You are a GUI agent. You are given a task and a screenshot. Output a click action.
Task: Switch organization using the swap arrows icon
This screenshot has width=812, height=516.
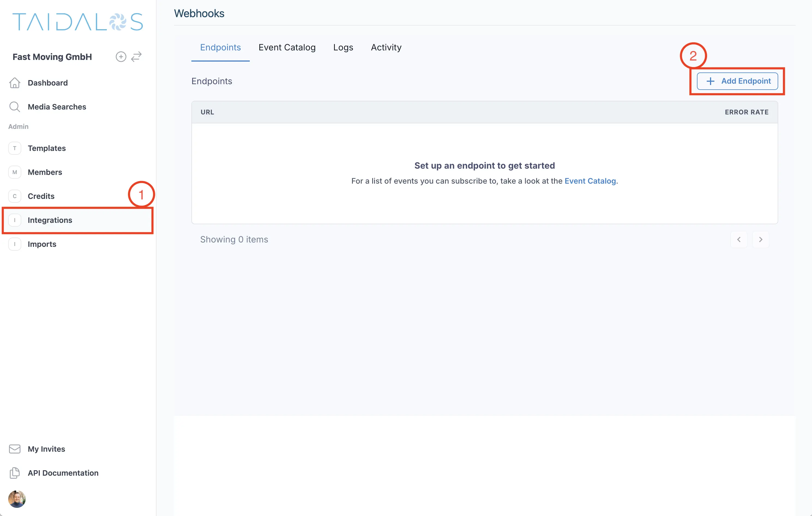(136, 57)
